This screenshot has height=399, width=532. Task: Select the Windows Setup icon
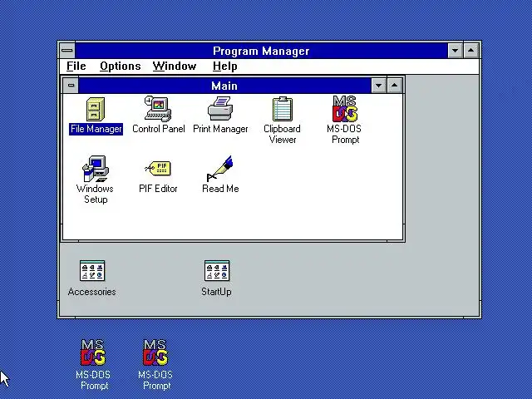[96, 169]
